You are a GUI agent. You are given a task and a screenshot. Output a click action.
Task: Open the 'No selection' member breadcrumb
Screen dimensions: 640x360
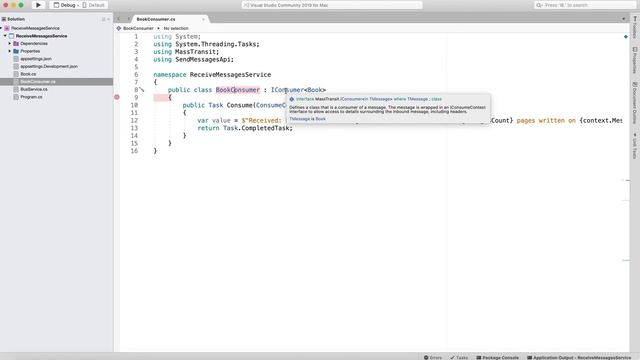[176, 28]
